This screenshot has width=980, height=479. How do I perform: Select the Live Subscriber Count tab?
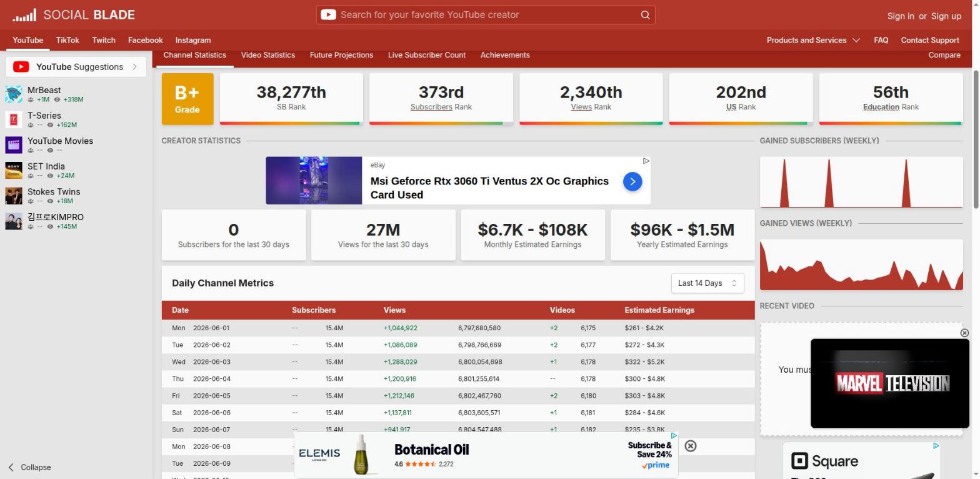click(427, 55)
